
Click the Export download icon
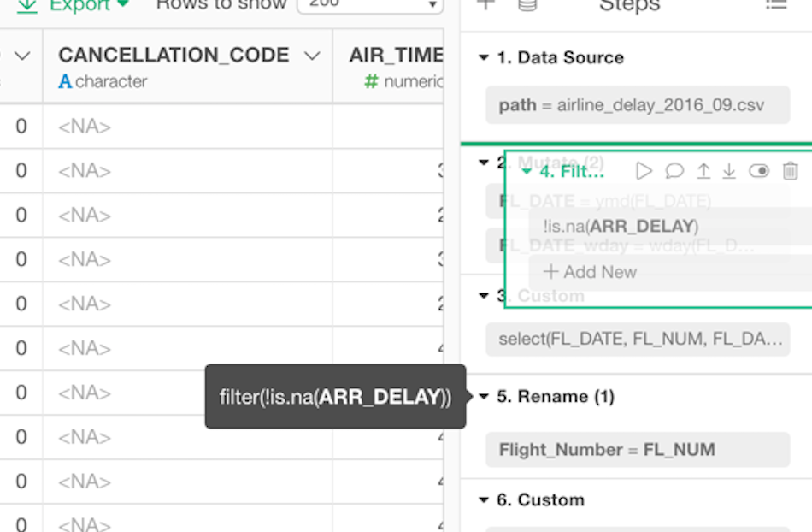(27, 6)
